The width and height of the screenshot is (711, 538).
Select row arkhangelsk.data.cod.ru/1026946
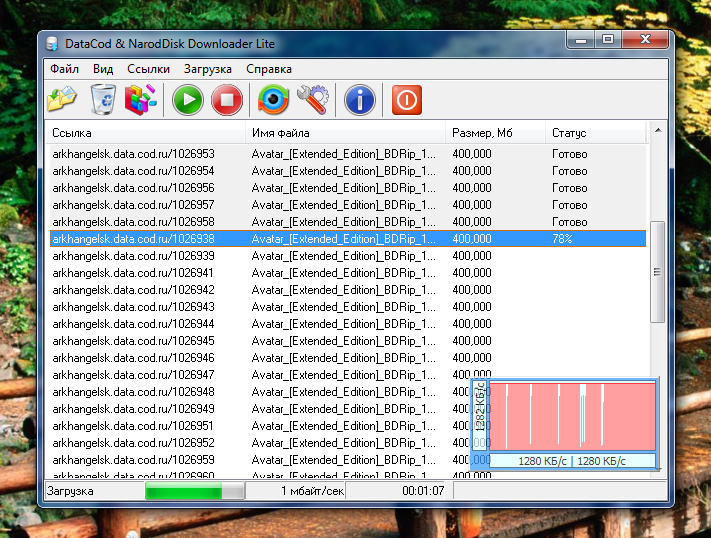pos(348,358)
